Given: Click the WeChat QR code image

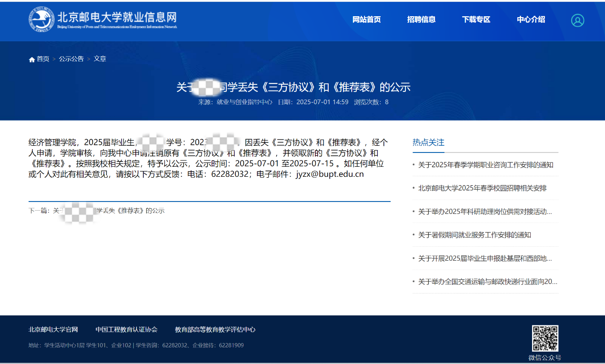Looking at the screenshot, I should click(545, 338).
